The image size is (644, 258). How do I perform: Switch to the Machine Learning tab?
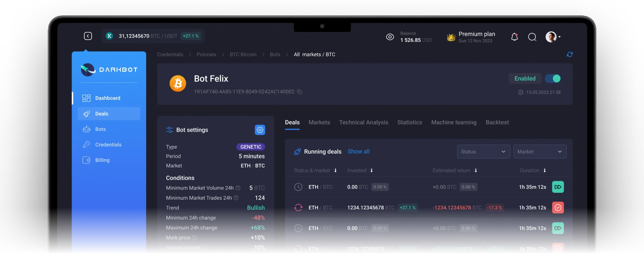click(x=453, y=122)
